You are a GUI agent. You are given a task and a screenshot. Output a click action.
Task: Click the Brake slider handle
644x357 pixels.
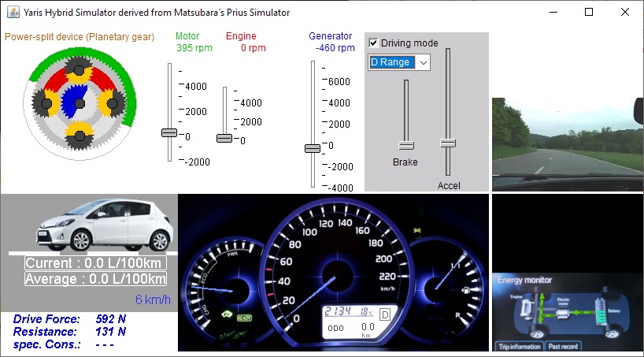point(406,145)
